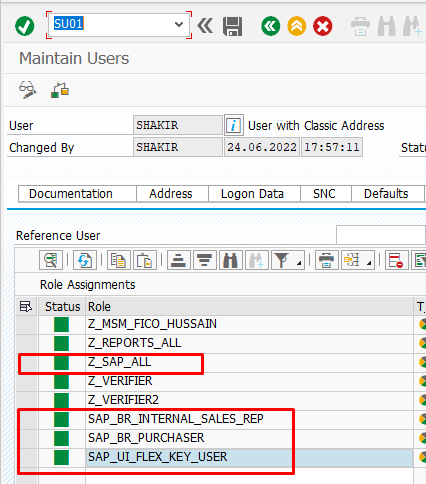
Task: Click the Copy text icon in role toolbar
Action: tap(119, 260)
